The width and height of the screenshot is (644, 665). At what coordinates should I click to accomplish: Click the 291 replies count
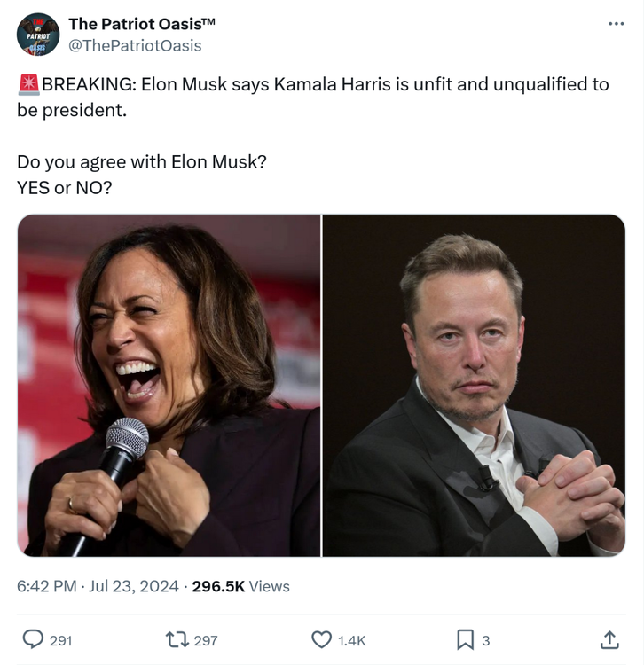[x=60, y=640]
